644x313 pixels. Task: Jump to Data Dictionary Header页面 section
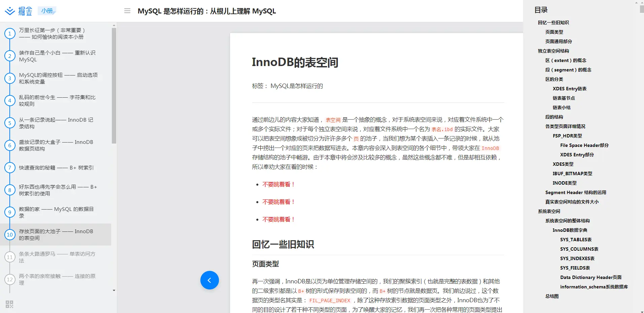[591, 277]
